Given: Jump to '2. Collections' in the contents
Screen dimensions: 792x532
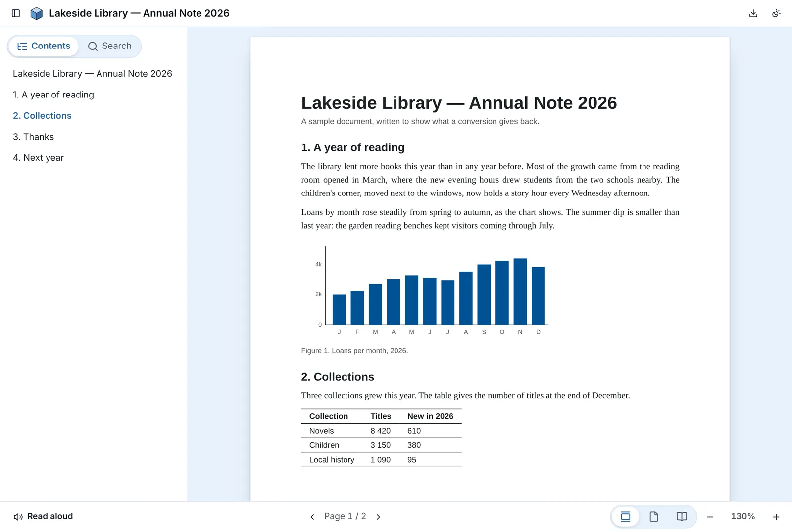Looking at the screenshot, I should [x=42, y=116].
